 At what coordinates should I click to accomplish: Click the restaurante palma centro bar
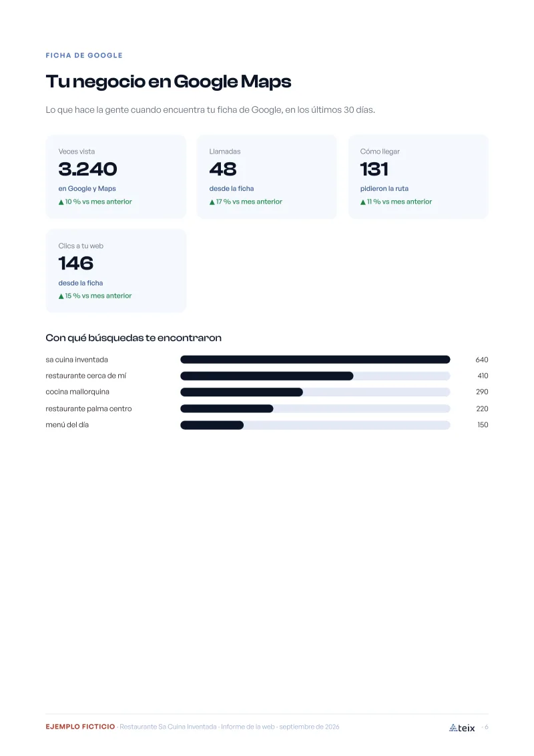[315, 409]
